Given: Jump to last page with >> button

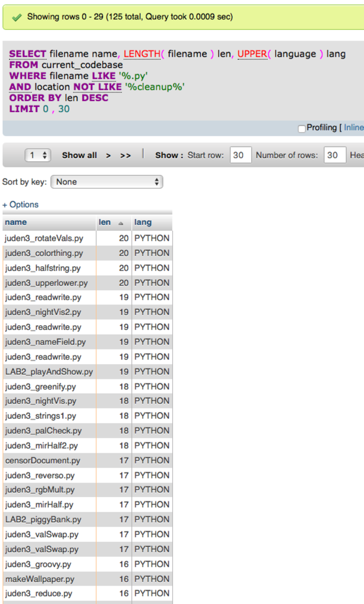Looking at the screenshot, I should point(125,155).
